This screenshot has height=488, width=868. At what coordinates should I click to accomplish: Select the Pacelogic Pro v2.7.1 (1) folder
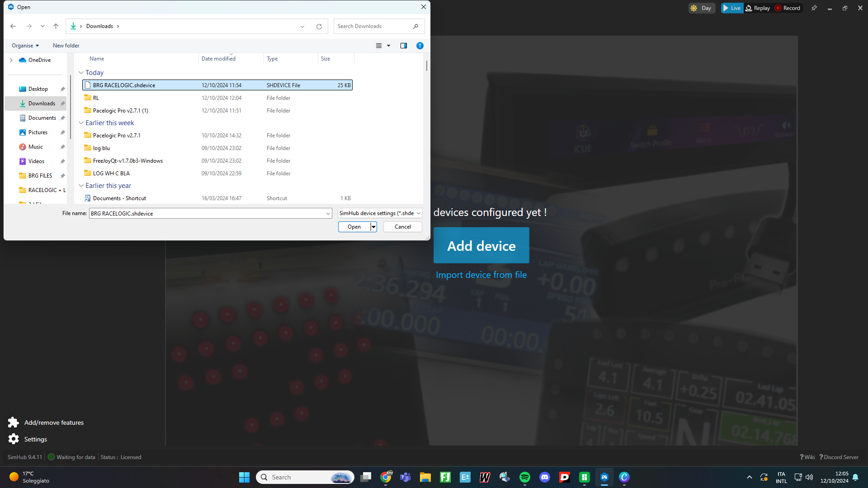point(217,110)
